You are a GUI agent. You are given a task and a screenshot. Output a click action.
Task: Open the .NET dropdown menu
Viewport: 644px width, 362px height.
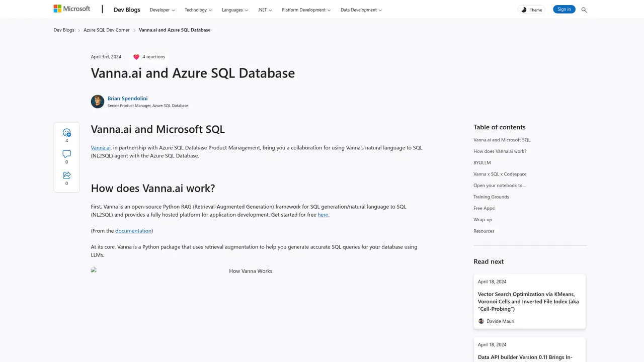[x=265, y=10]
